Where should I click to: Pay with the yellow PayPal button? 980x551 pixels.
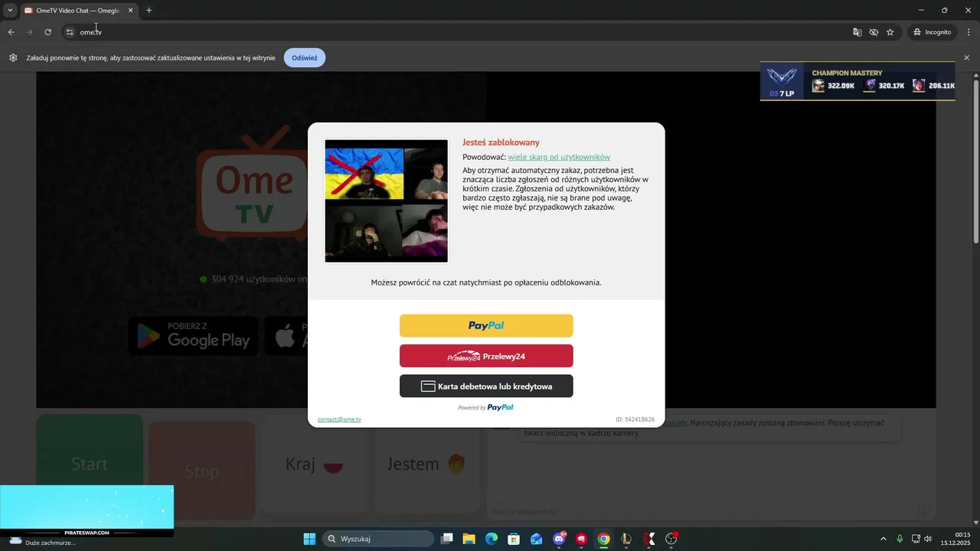(x=486, y=325)
